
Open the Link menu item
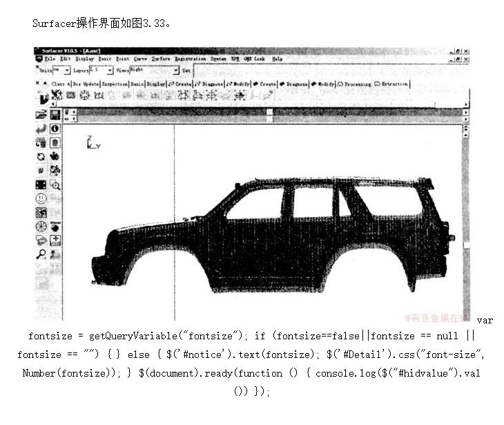255,59
